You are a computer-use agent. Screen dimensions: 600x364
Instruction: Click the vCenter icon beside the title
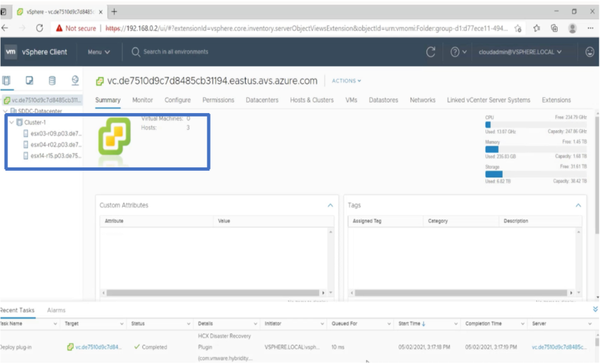pyautogui.click(x=100, y=81)
